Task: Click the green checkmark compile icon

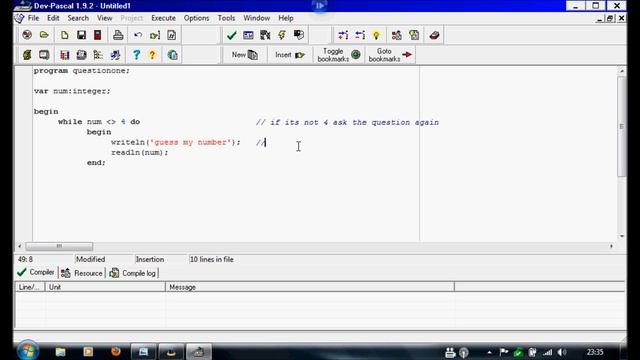Action: (x=231, y=35)
